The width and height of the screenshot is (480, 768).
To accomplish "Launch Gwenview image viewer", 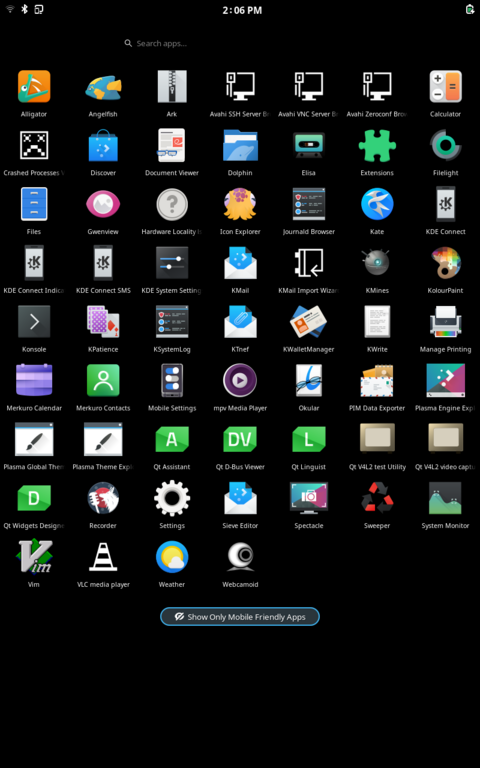I will click(103, 204).
